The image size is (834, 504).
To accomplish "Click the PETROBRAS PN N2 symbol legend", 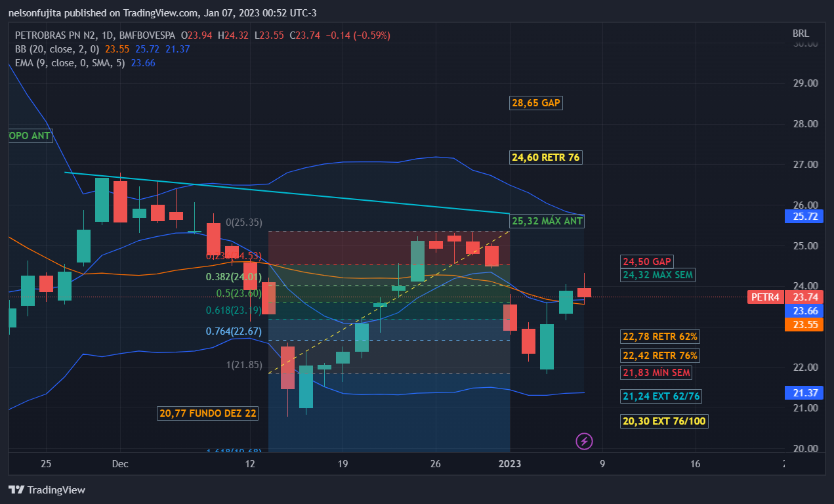I will click(95, 35).
